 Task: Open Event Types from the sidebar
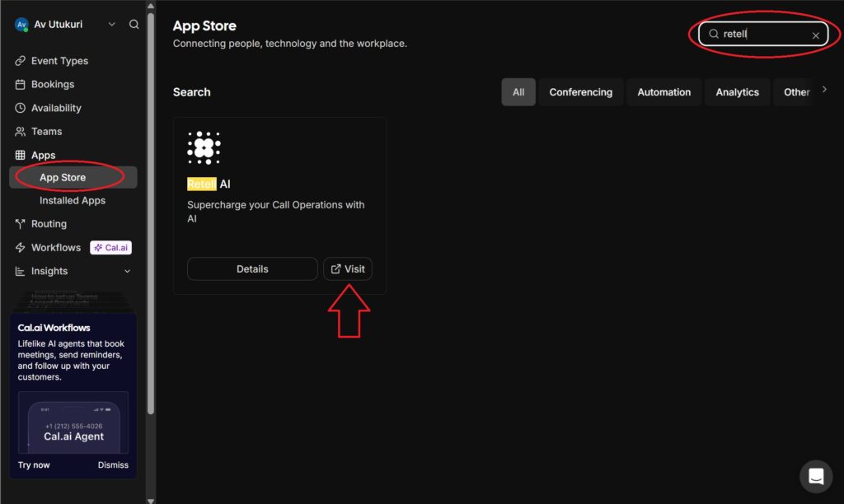point(59,61)
